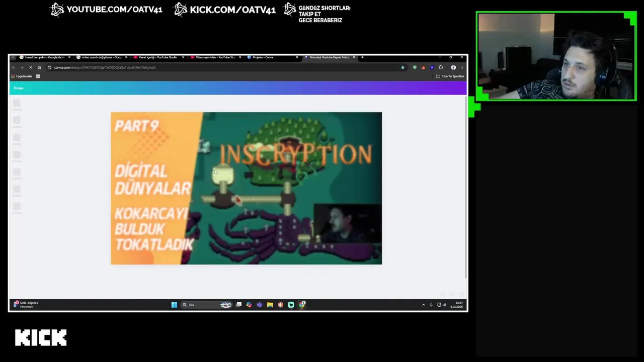This screenshot has width=644, height=362.
Task: Select the Inscryption thumbnail design on canvas
Action: click(246, 188)
